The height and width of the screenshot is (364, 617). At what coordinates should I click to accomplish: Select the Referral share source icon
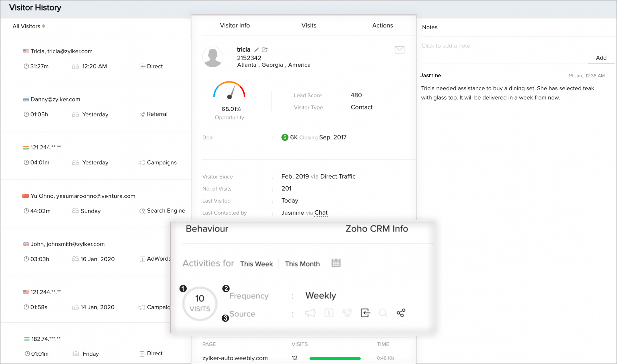pyautogui.click(x=401, y=313)
